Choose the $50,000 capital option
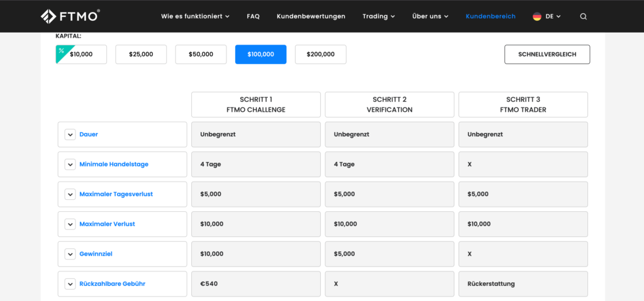The image size is (644, 301). pyautogui.click(x=201, y=55)
